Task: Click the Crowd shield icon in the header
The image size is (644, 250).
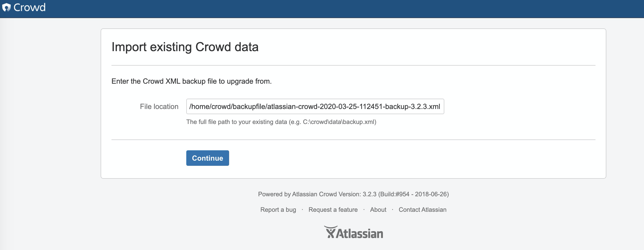Action: [6, 8]
